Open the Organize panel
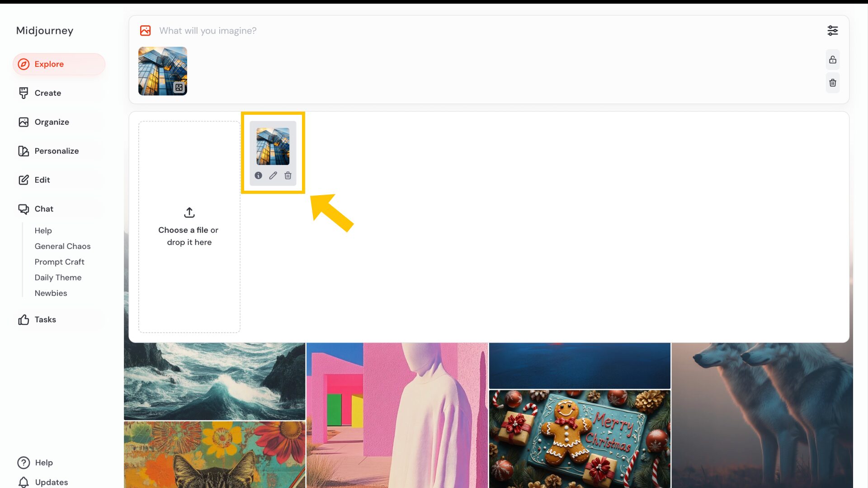The width and height of the screenshot is (868, 488). tap(52, 122)
